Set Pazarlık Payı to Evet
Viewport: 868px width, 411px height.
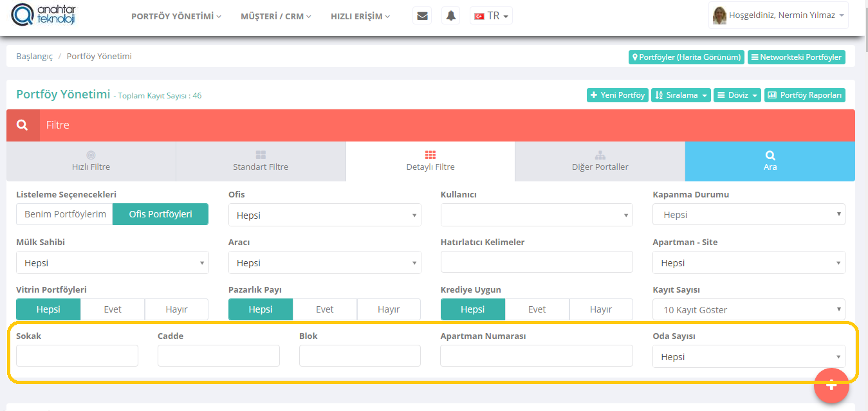click(324, 309)
